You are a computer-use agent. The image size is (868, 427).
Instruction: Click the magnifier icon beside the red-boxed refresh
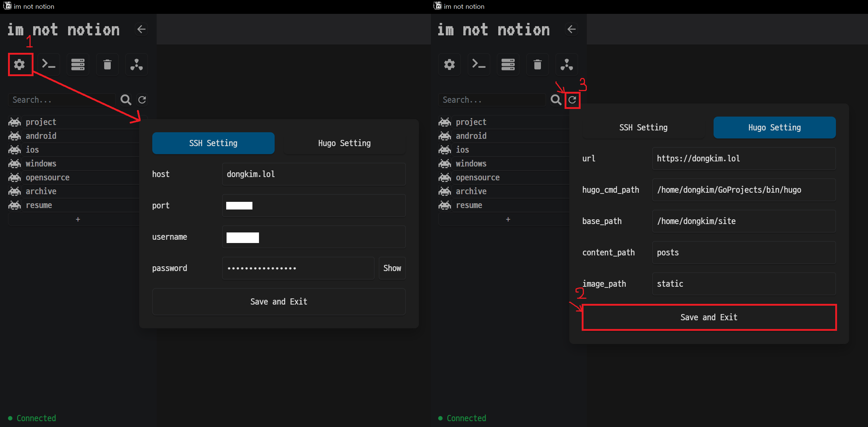556,100
